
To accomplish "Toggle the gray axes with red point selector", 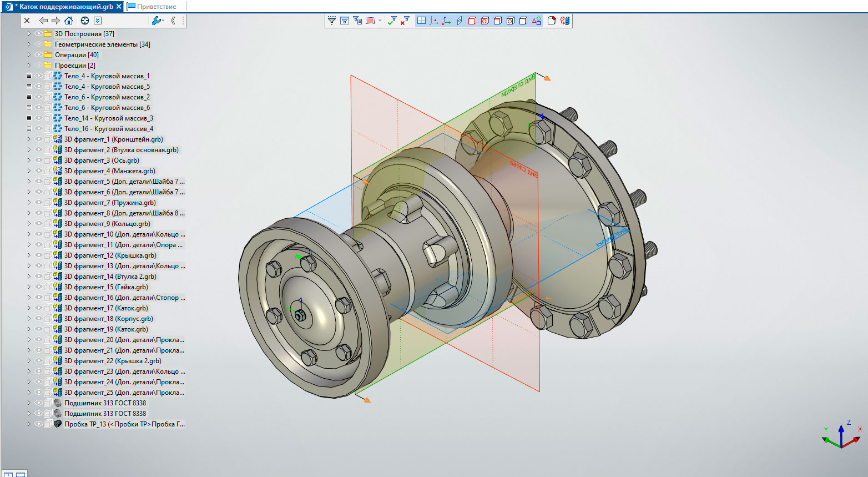I will coord(434,21).
